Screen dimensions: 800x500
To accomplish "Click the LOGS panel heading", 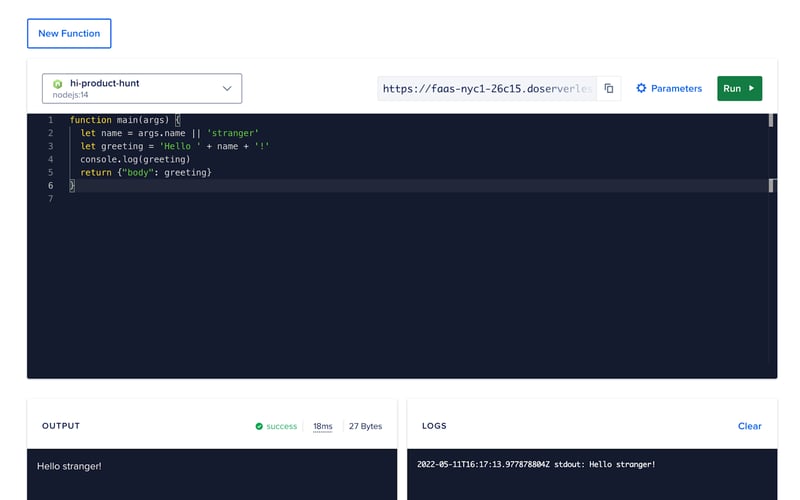I will (x=434, y=426).
